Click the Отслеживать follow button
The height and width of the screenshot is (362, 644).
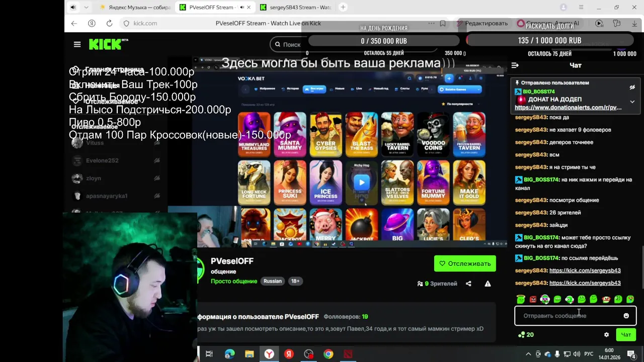[x=465, y=263]
